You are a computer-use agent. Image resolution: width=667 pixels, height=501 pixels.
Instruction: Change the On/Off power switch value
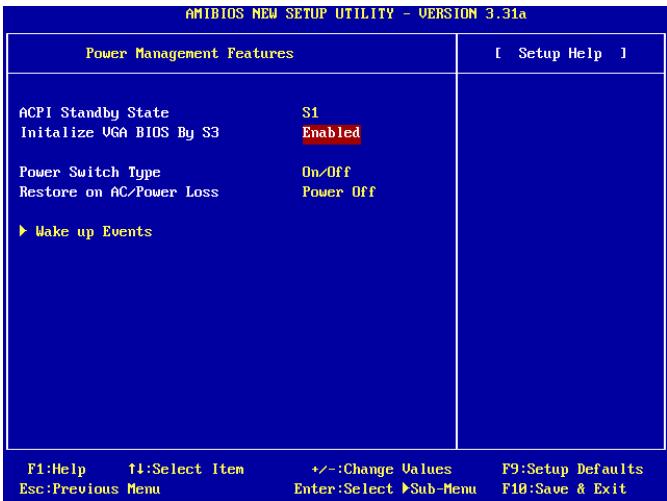pos(326,172)
